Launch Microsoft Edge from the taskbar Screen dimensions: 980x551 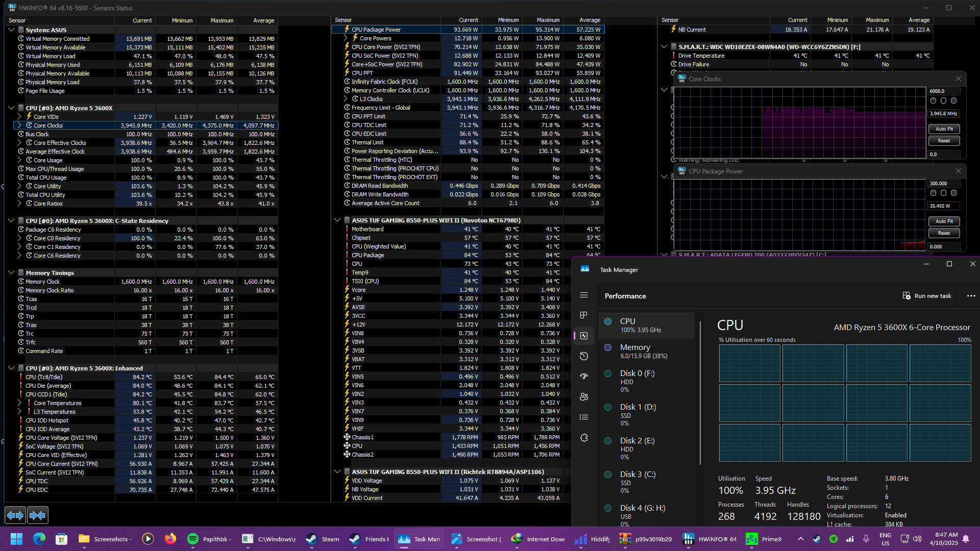point(39,539)
